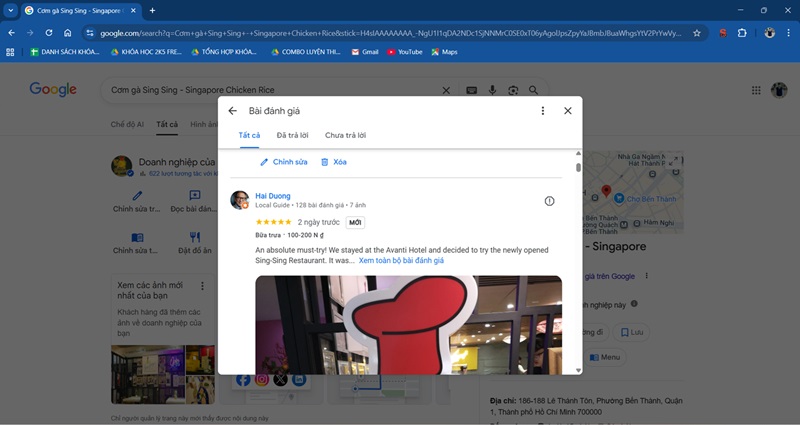Delete the reply with Xóa trash icon
Image resolution: width=800 pixels, height=425 pixels.
pyautogui.click(x=333, y=162)
